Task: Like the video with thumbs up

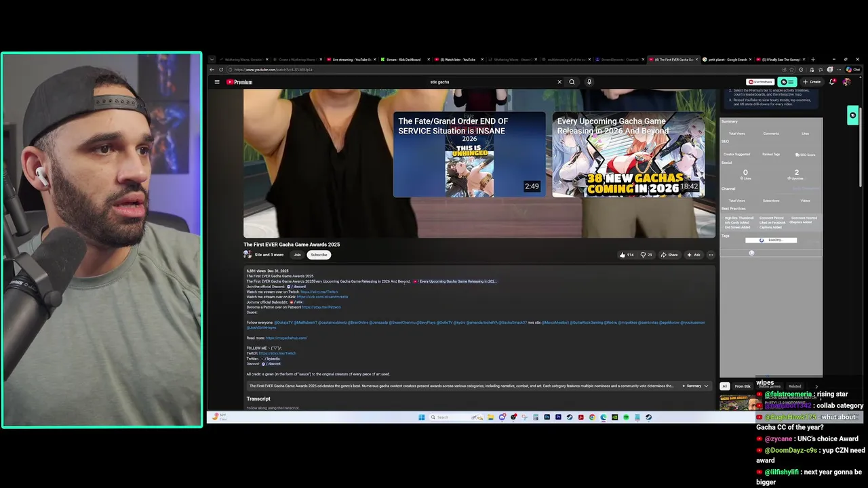Action: pyautogui.click(x=626, y=255)
